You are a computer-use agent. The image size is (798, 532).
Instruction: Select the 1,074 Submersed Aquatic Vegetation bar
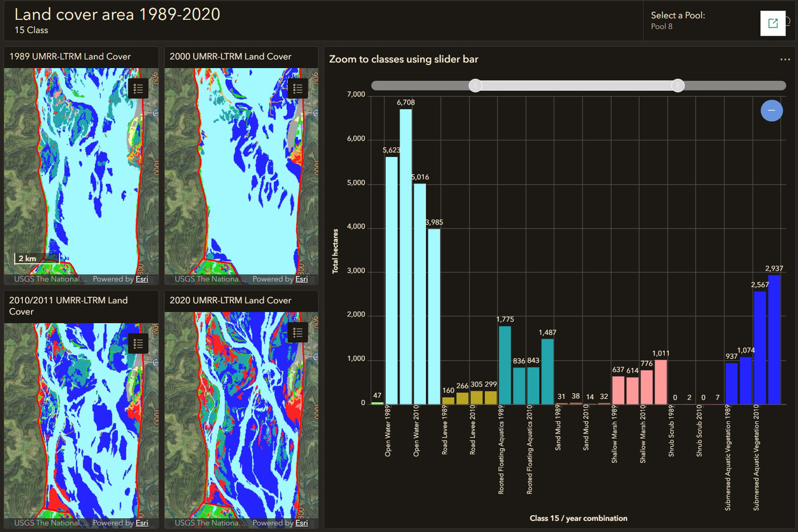[x=746, y=381]
